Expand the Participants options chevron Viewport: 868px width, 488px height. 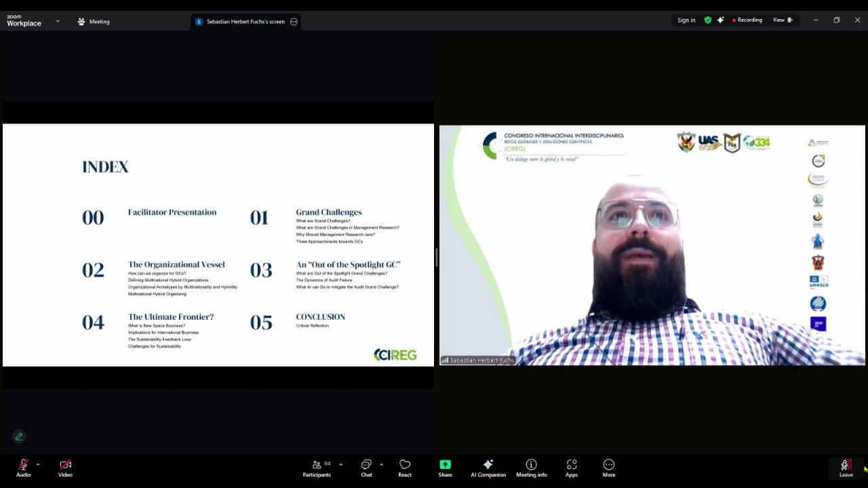340,464
